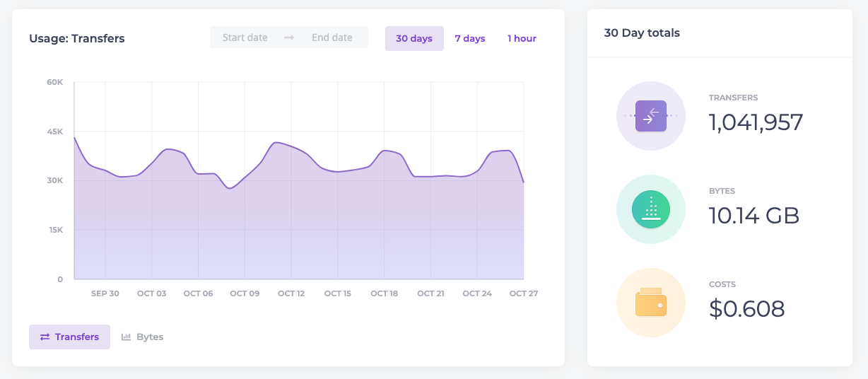Click the Usage: Transfers heading
Viewport: 868px width, 379px height.
77,39
